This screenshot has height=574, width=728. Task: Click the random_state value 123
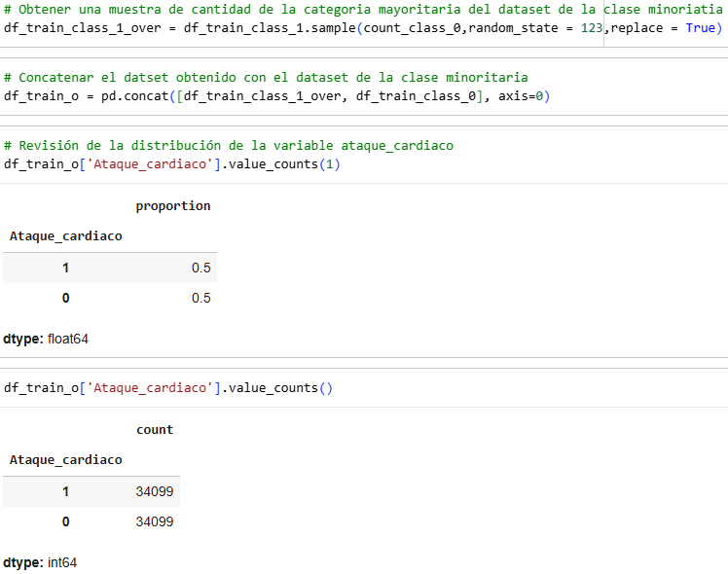(592, 28)
